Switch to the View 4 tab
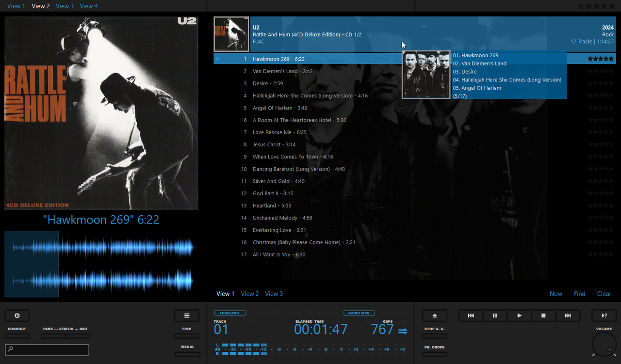621x364 pixels. click(x=89, y=6)
